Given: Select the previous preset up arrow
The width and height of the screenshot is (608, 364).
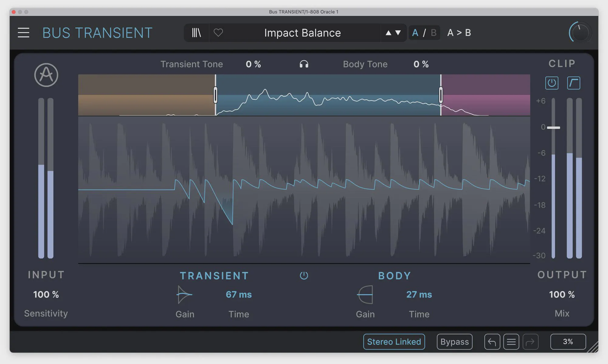Looking at the screenshot, I should coord(388,33).
